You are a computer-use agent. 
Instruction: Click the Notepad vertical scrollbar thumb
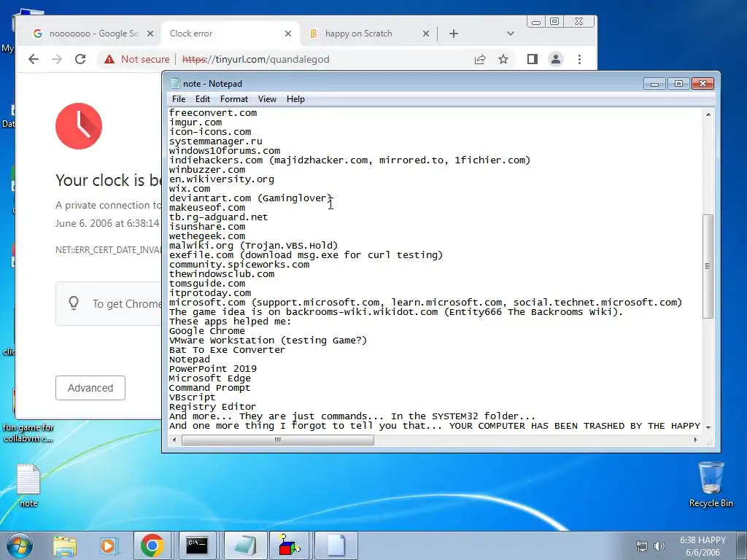pyautogui.click(x=708, y=265)
